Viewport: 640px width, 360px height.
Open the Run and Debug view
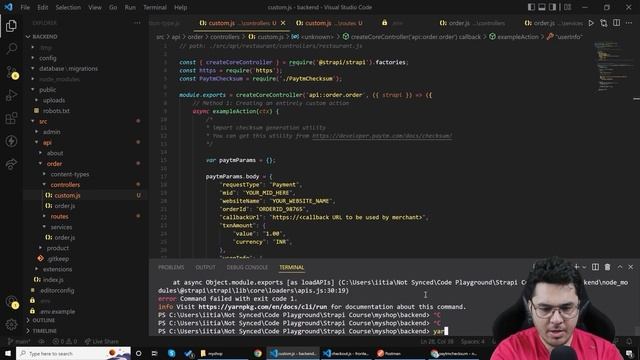11,95
